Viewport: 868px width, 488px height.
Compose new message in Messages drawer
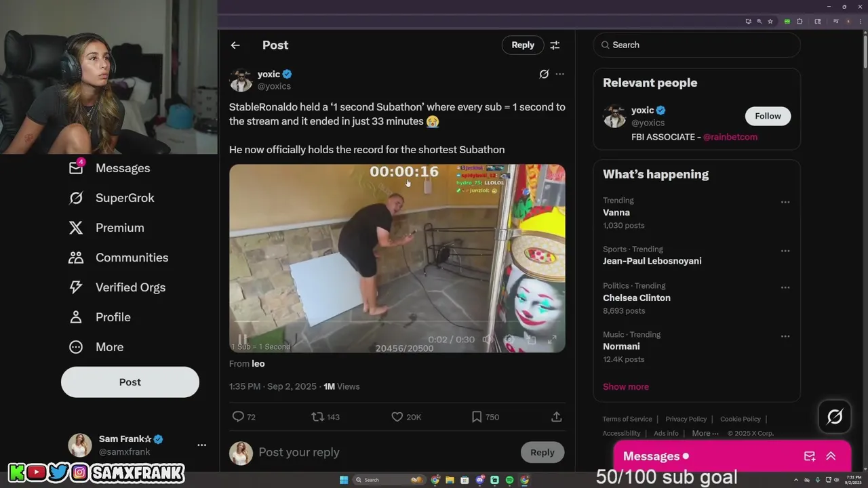[810, 456]
